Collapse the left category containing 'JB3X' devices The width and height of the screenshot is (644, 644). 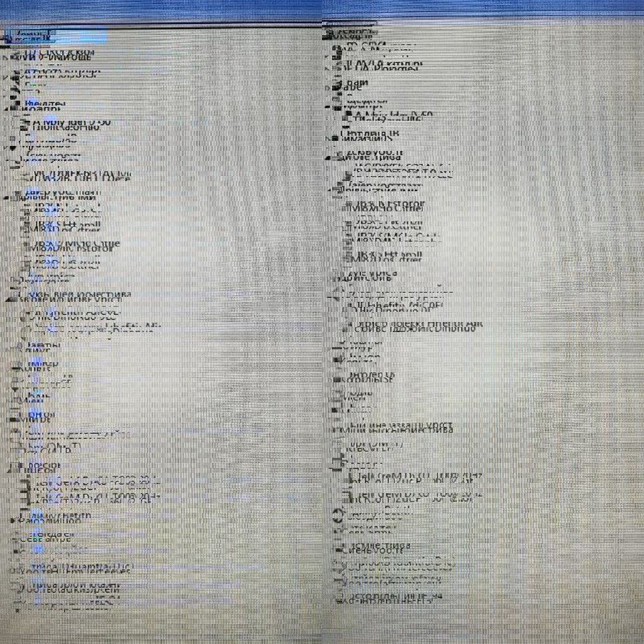click(6, 197)
